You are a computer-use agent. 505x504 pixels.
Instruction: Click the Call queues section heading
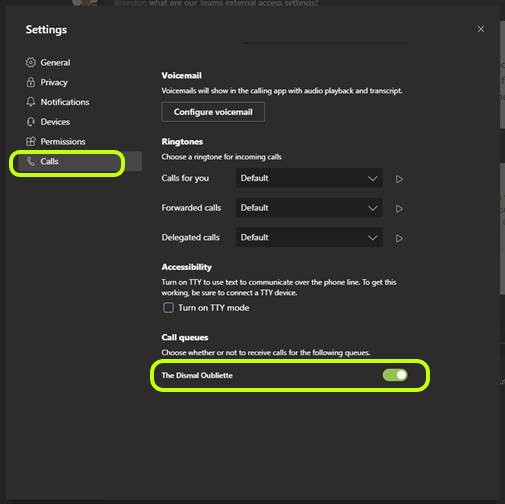[x=185, y=338]
